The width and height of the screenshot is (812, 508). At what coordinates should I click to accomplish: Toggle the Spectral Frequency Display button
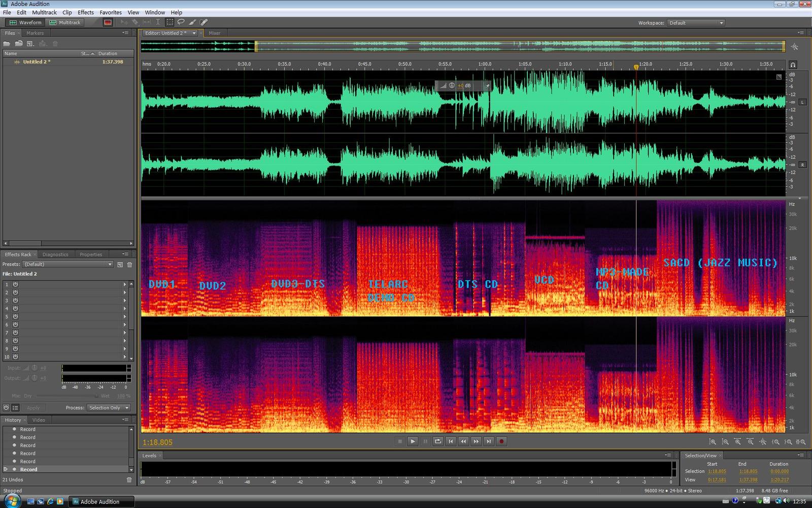tap(108, 22)
